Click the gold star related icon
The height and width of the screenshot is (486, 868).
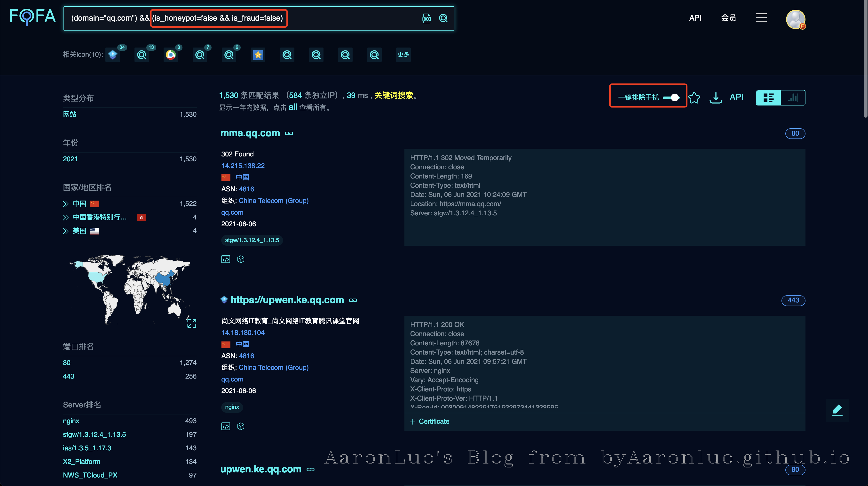pos(258,55)
